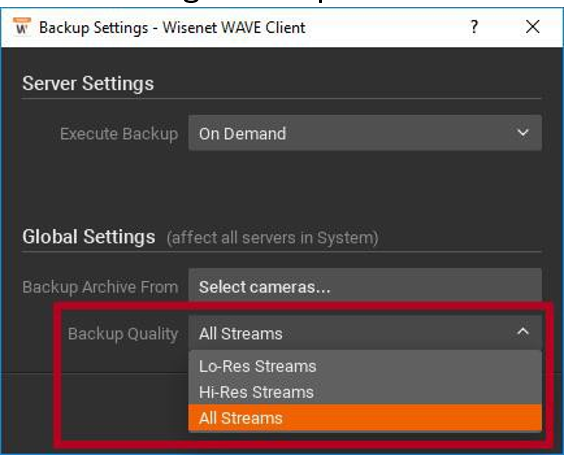Click the 'On Demand' value text

click(242, 134)
